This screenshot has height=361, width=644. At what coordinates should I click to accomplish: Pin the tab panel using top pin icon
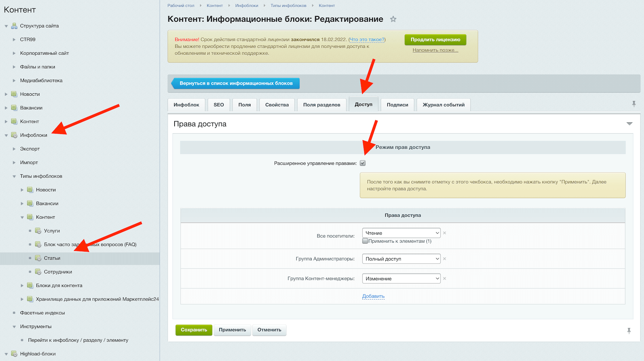click(634, 104)
